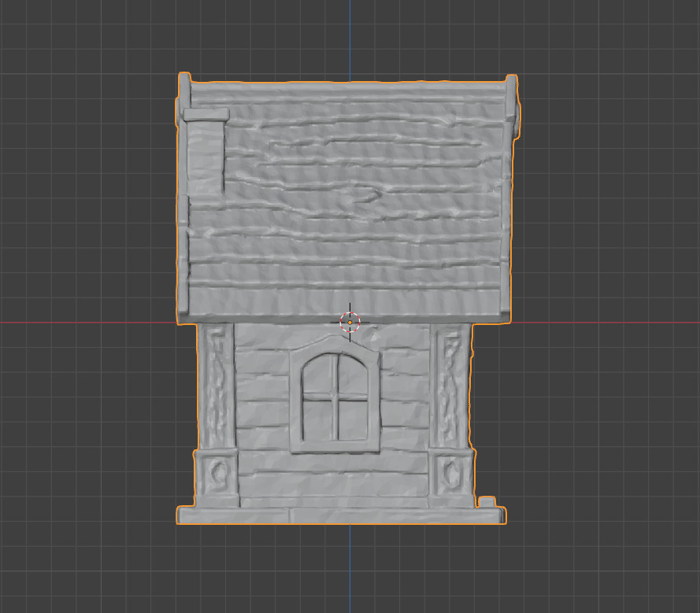Click the left carved pillar of the house

pyautogui.click(x=216, y=415)
